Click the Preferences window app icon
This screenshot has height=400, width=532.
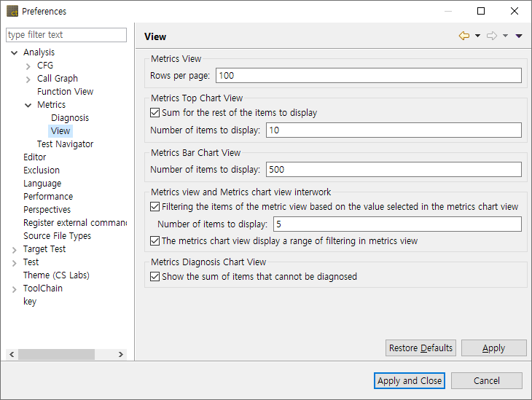coord(12,11)
